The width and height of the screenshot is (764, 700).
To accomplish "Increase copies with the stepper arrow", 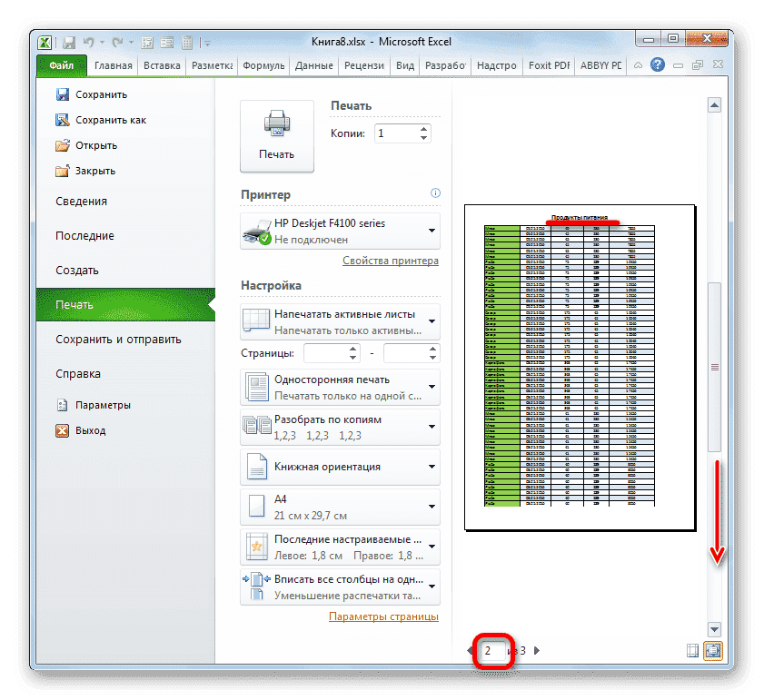I will (x=423, y=128).
